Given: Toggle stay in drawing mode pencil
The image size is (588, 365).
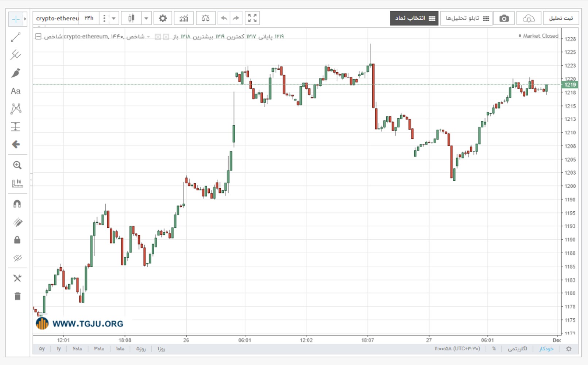Looking at the screenshot, I should click(17, 222).
